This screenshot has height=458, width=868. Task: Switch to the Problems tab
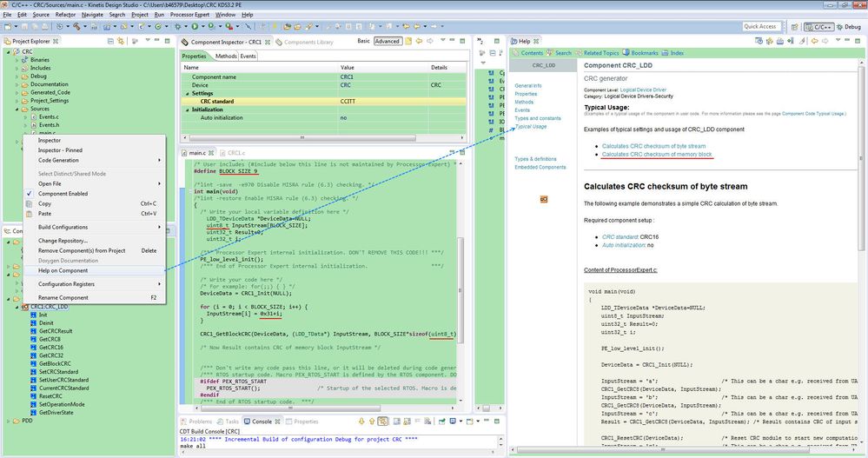[x=195, y=421]
